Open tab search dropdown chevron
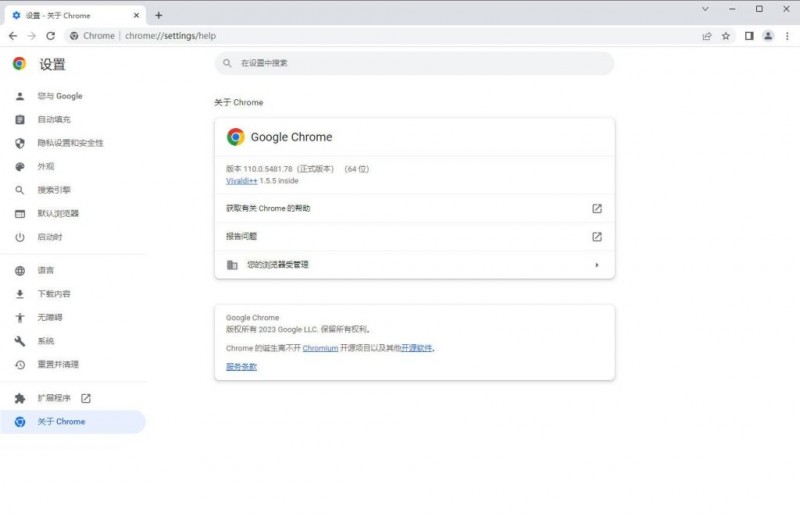Screen dimensions: 800x516 (x=705, y=8)
